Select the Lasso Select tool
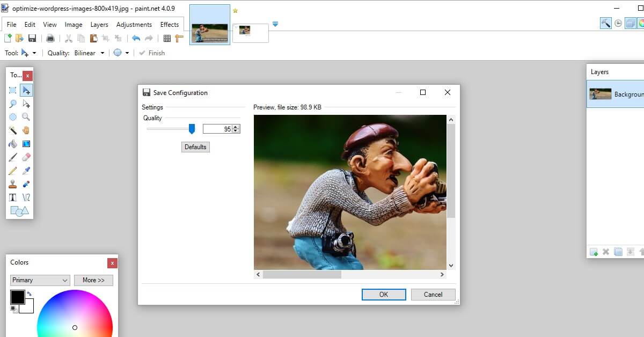Image resolution: width=644 pixels, height=337 pixels. pyautogui.click(x=13, y=104)
